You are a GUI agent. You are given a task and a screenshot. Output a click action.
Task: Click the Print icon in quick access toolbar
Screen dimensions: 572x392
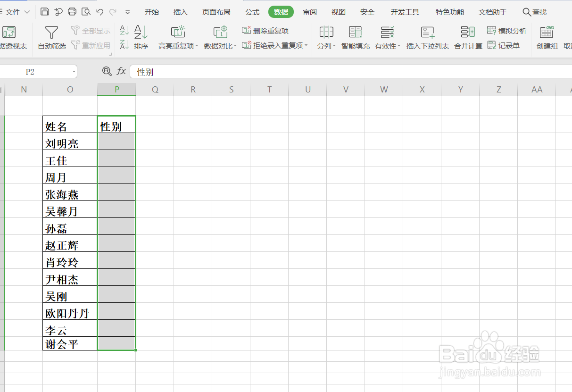72,12
